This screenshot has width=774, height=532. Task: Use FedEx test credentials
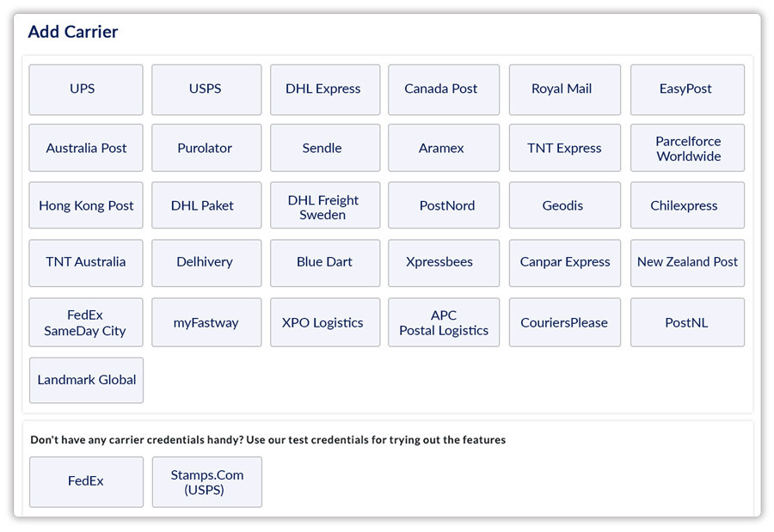[86, 481]
